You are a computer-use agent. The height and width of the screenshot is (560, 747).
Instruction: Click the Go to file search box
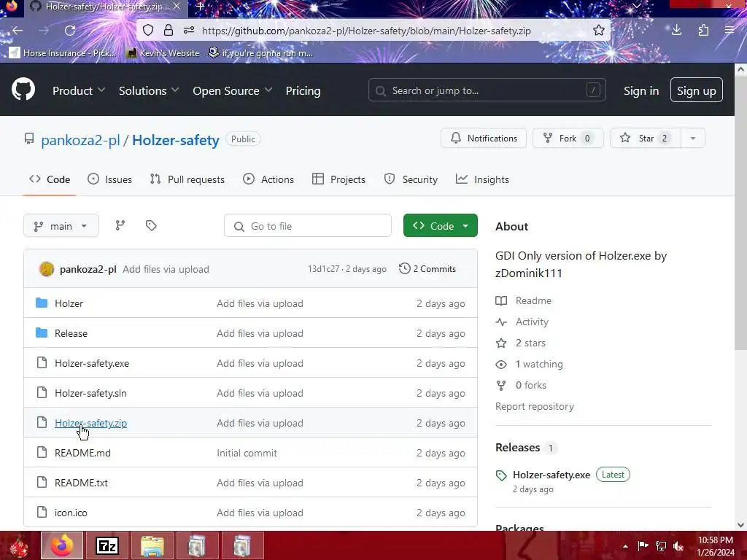tap(308, 226)
